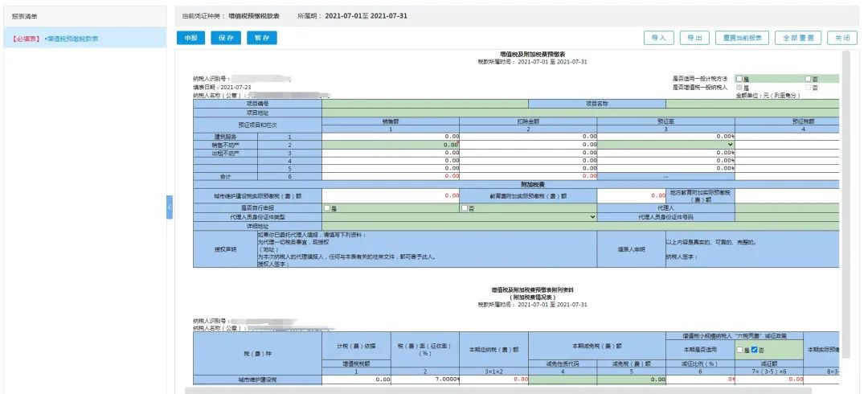Click 合计 销售额 total cell
Viewport: 868px width, 394px height.
pos(391,176)
